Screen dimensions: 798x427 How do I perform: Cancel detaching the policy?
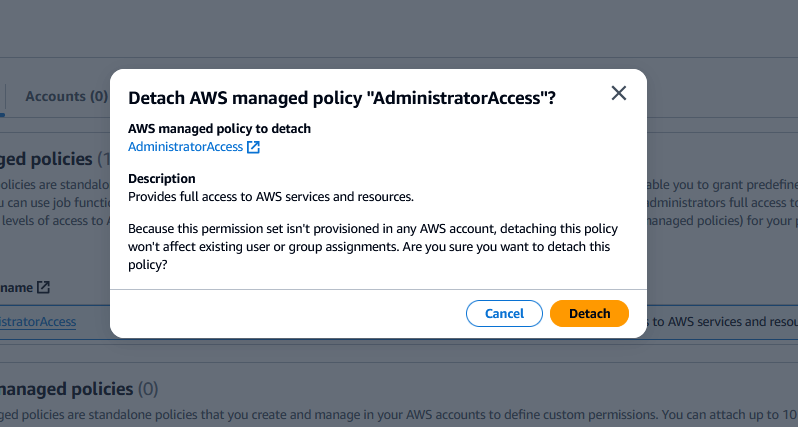point(504,314)
